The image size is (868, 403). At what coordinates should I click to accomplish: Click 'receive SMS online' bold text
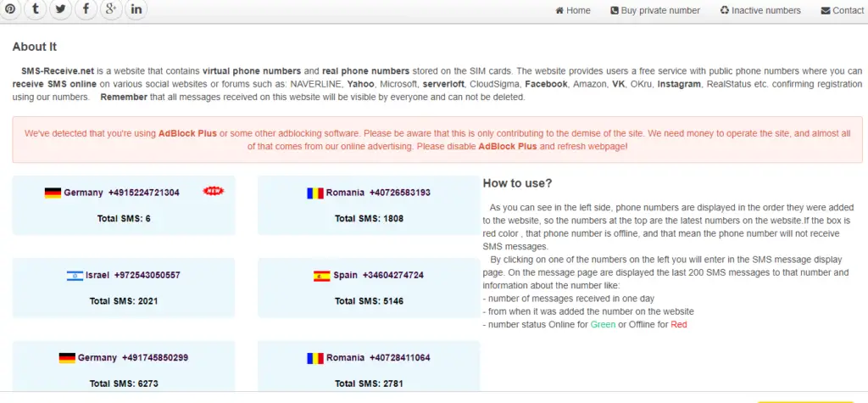54,84
